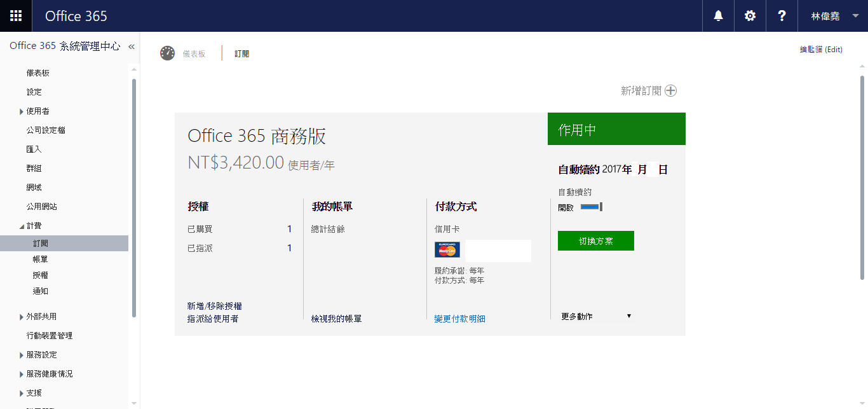Open the 群組 page
Viewport: 868px width, 409px height.
click(34, 169)
